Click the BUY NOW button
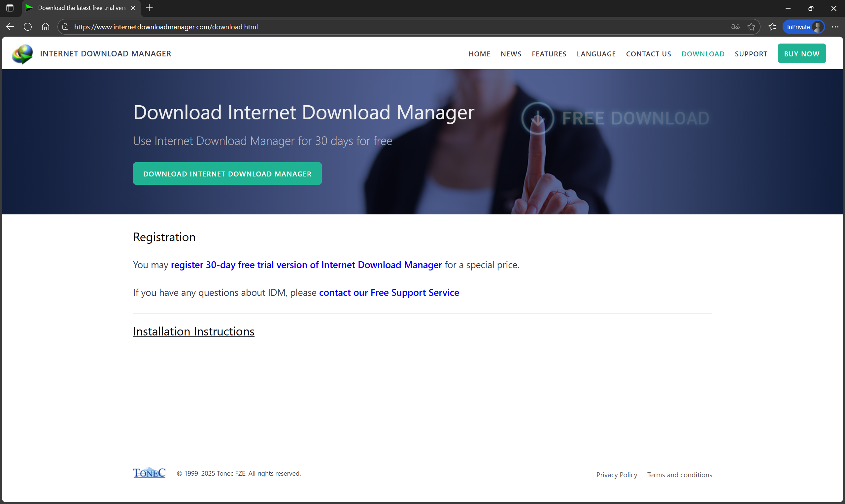 point(801,54)
